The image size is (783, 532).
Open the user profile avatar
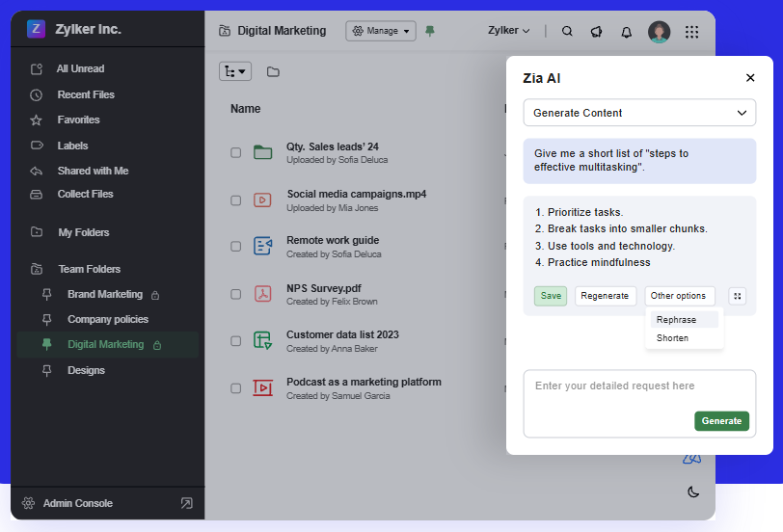[x=659, y=32]
